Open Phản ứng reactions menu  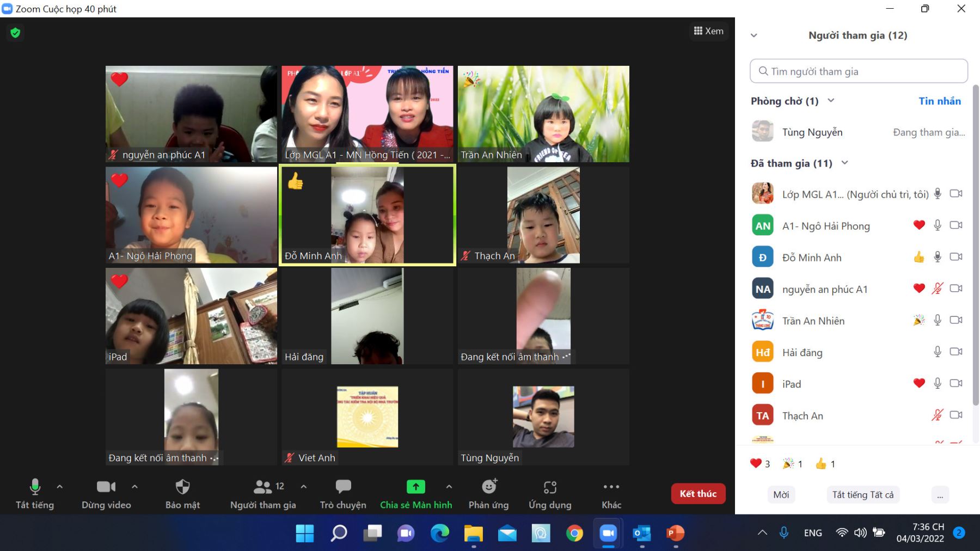488,487
